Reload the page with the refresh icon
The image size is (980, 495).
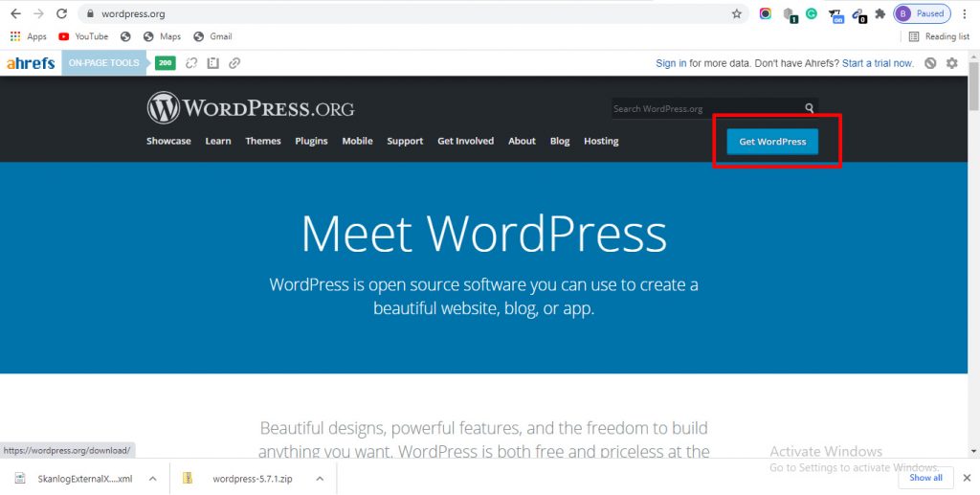(x=61, y=13)
